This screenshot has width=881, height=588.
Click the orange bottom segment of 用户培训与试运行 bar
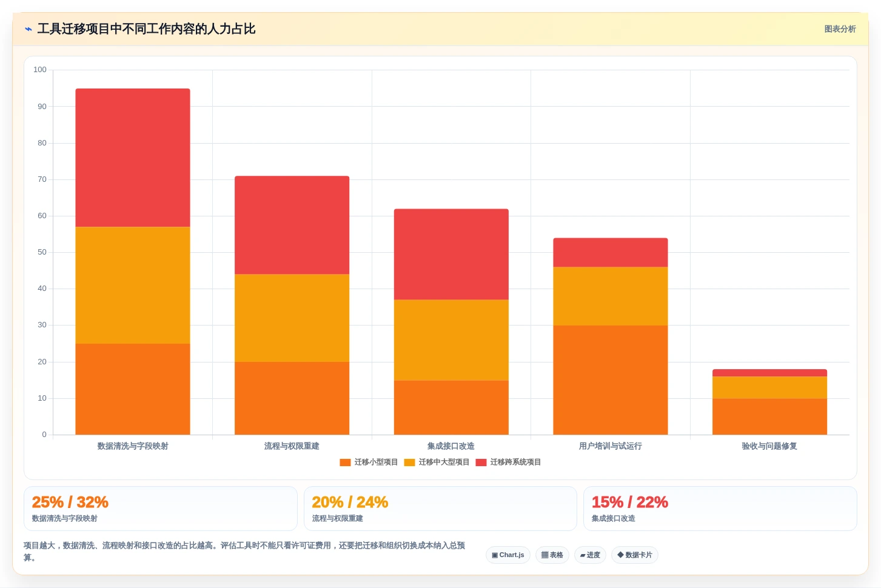click(x=611, y=380)
